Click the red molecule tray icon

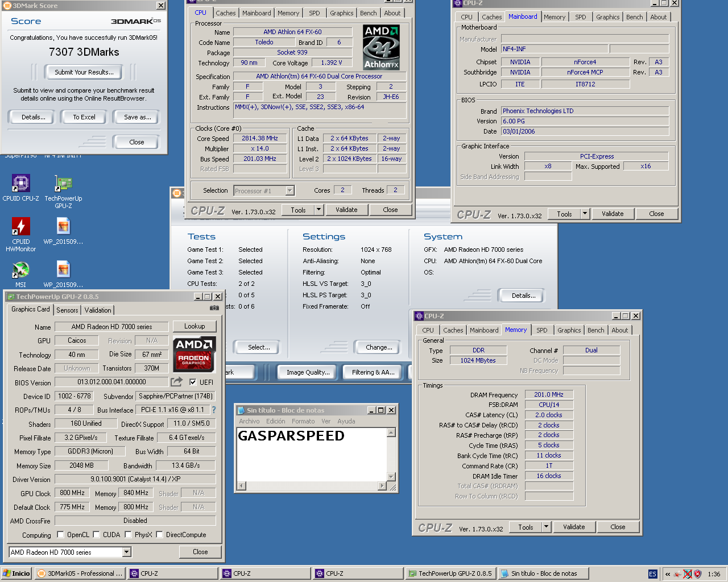pos(677,574)
